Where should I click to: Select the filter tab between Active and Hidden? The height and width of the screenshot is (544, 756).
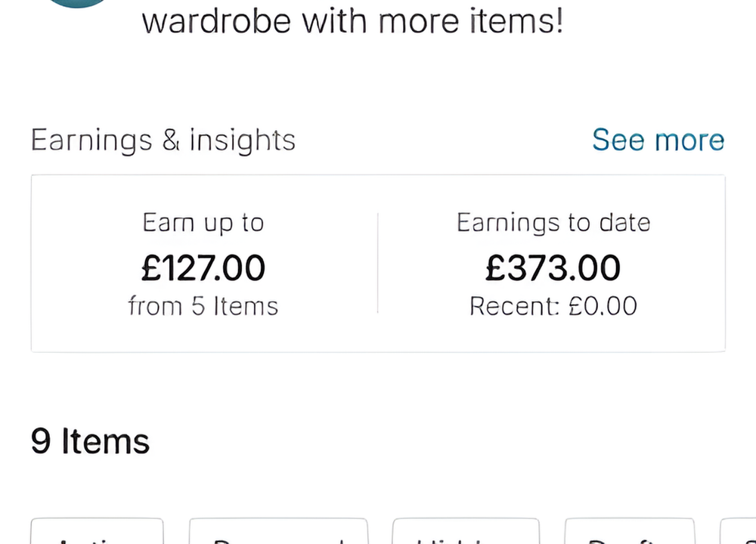[x=278, y=533]
